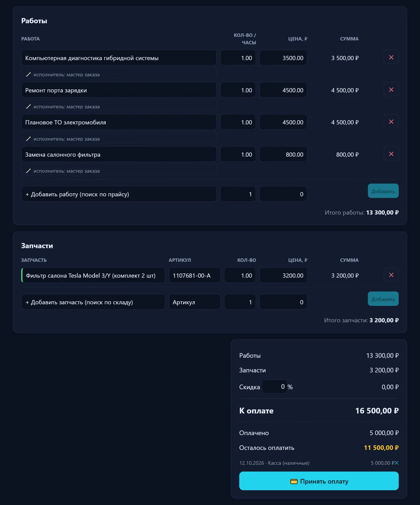Edit work name Плановое ТО электромобиля
Image resolution: width=420 pixels, height=505 pixels.
(x=119, y=122)
